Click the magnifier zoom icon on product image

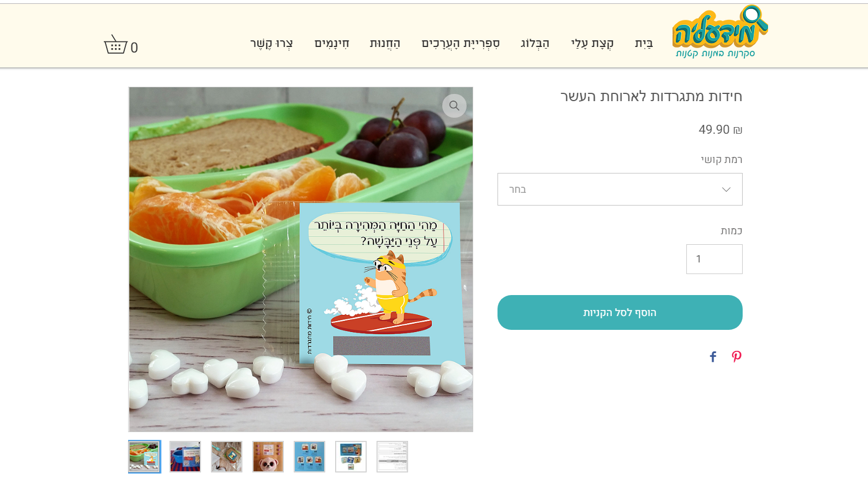click(x=454, y=106)
